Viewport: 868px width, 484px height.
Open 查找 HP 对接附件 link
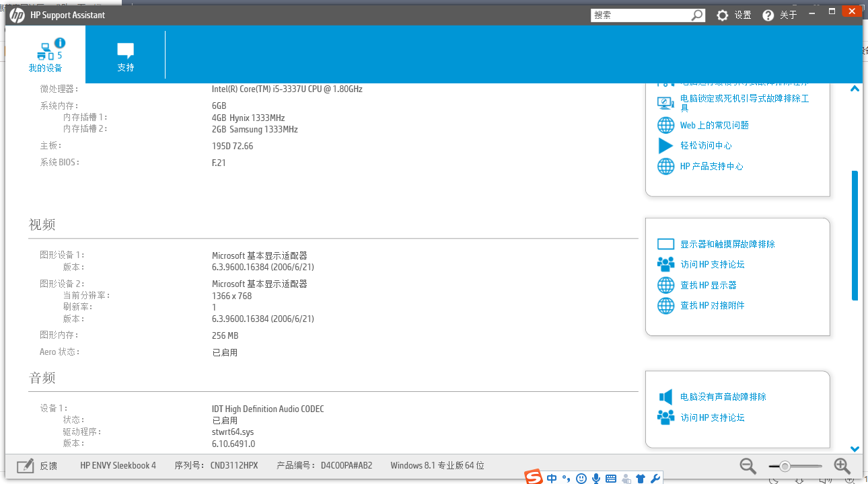coord(712,305)
